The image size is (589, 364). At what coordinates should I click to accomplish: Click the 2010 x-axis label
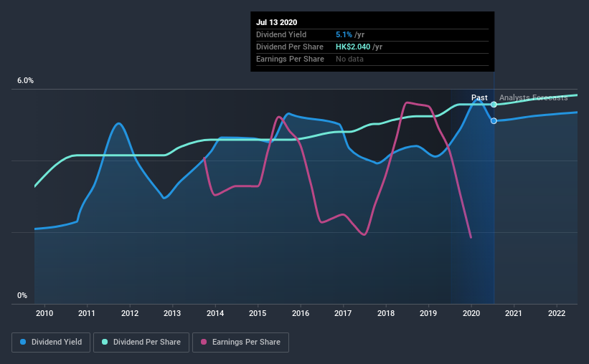(x=44, y=313)
